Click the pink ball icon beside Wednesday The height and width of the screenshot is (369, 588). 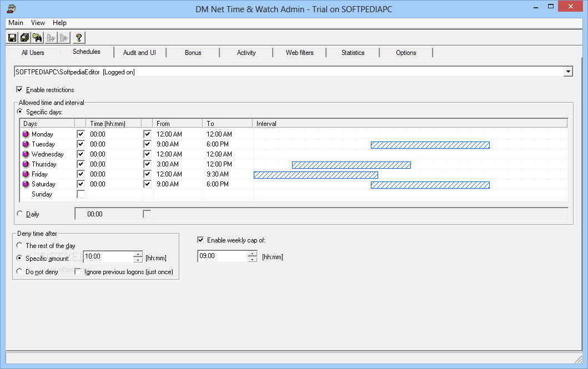point(26,154)
